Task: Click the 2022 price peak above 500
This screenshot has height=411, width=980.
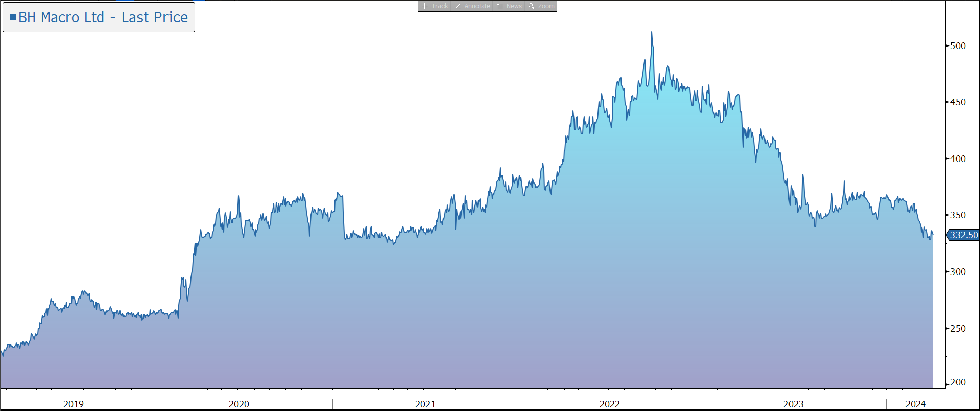Action: click(x=652, y=33)
